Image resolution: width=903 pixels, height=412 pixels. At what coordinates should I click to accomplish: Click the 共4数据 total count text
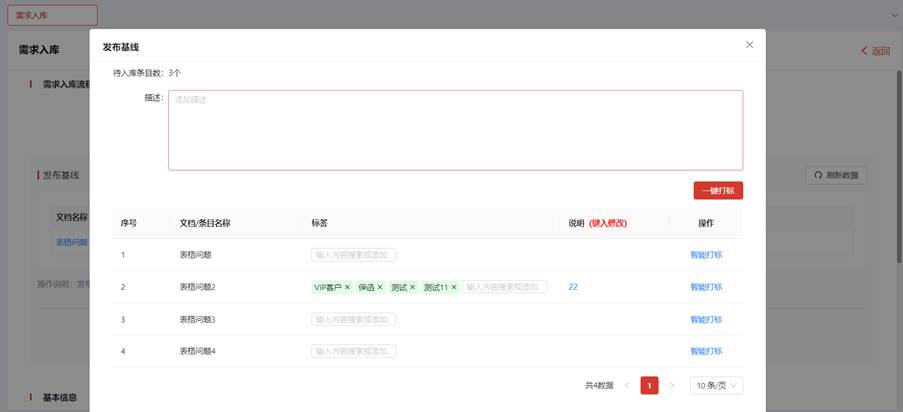tap(599, 385)
